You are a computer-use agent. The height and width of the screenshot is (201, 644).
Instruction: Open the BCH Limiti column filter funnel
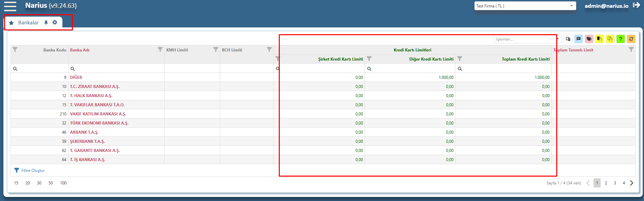click(269, 49)
